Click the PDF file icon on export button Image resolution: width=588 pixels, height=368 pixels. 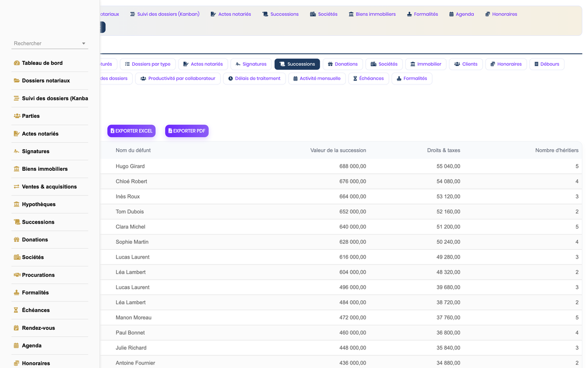click(170, 131)
